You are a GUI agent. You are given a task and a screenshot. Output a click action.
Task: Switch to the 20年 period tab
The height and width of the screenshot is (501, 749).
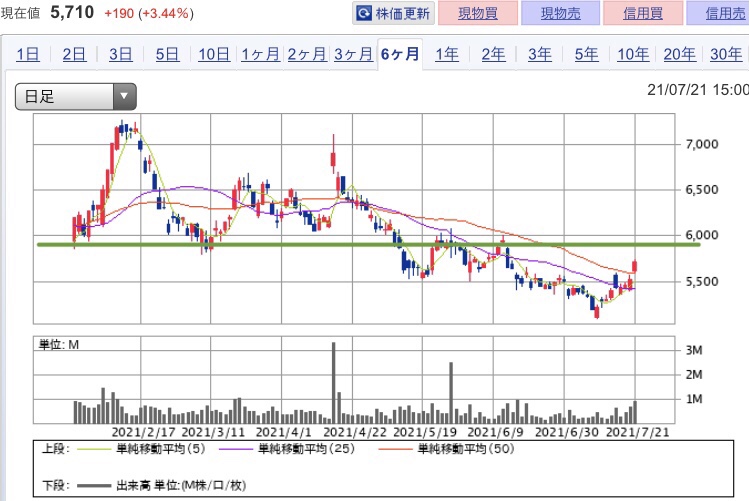pyautogui.click(x=679, y=55)
